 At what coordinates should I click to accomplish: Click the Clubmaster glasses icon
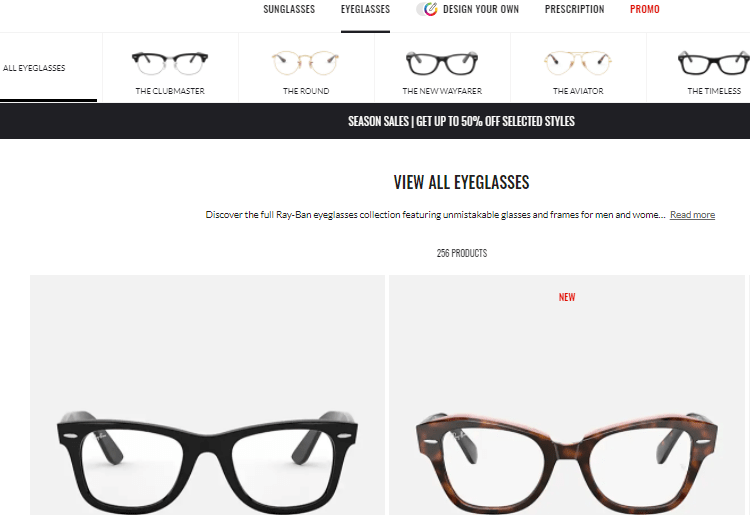pyautogui.click(x=170, y=64)
